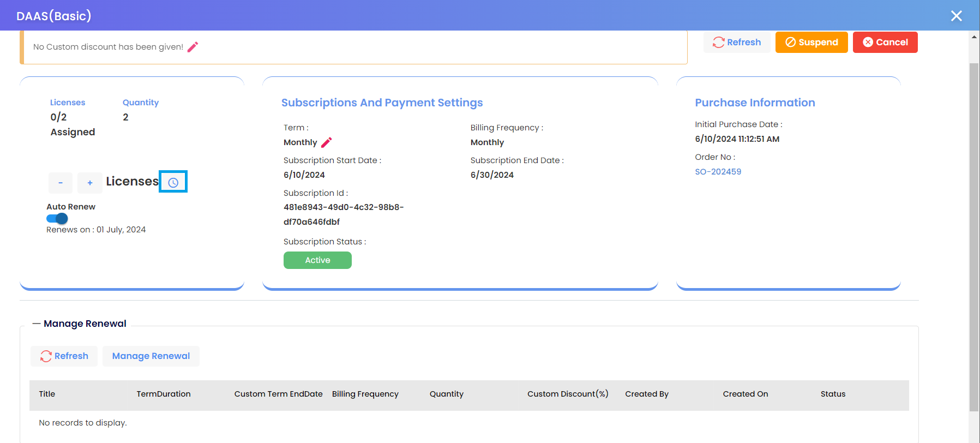
Task: Suspend the subscription
Action: click(811, 42)
